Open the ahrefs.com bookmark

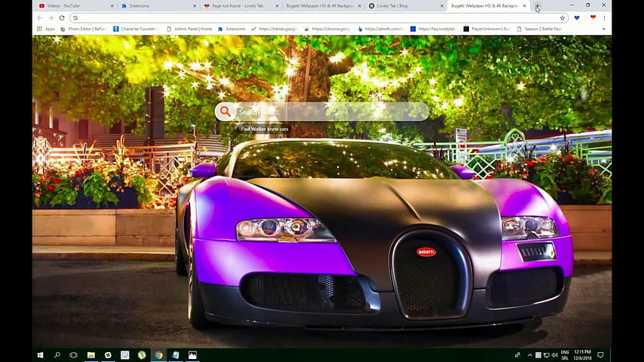click(x=381, y=29)
